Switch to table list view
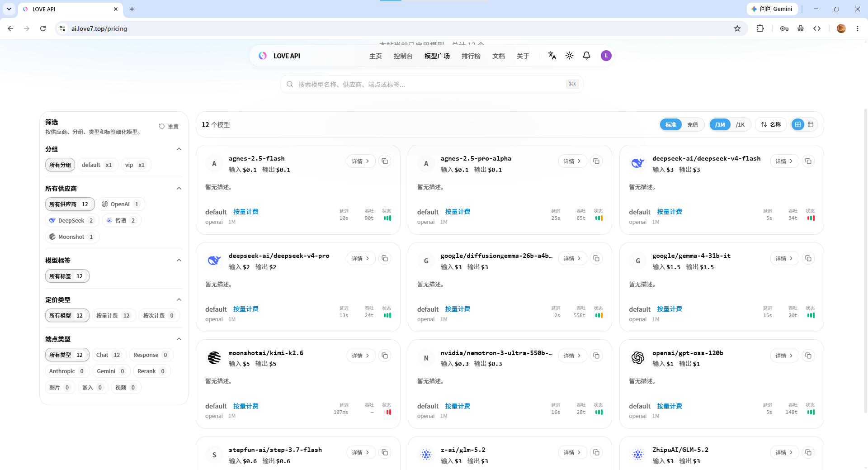The height and width of the screenshot is (470, 868). [x=811, y=124]
